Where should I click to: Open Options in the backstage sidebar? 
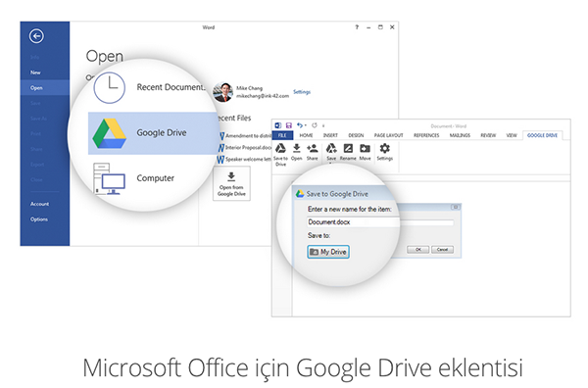click(39, 219)
